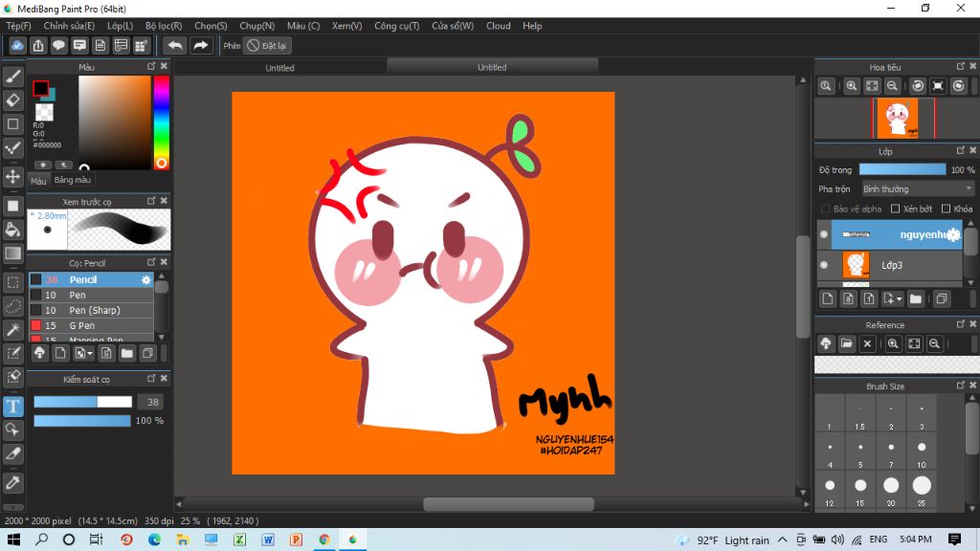Image resolution: width=980 pixels, height=551 pixels.
Task: Select the Move tool
Action: pos(13,177)
